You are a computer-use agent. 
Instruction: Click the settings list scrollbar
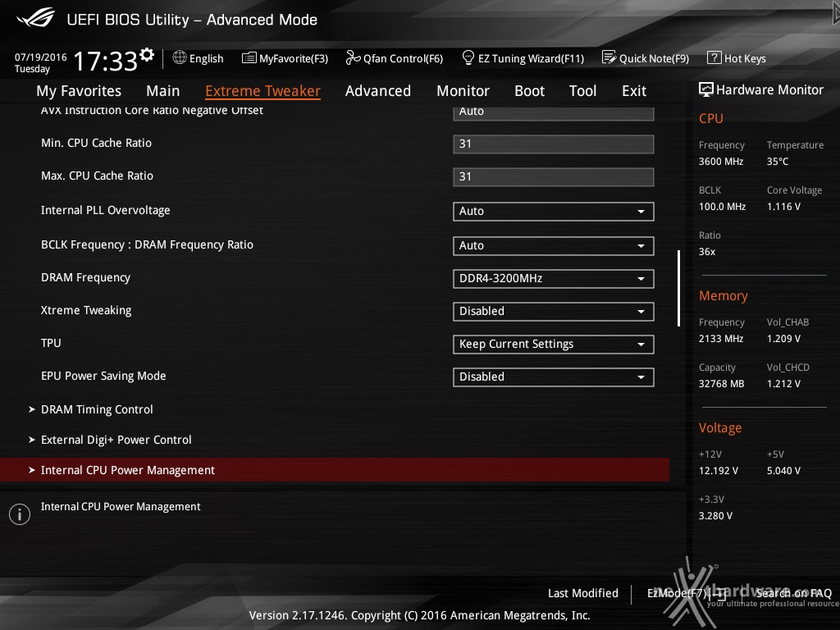tap(678, 288)
